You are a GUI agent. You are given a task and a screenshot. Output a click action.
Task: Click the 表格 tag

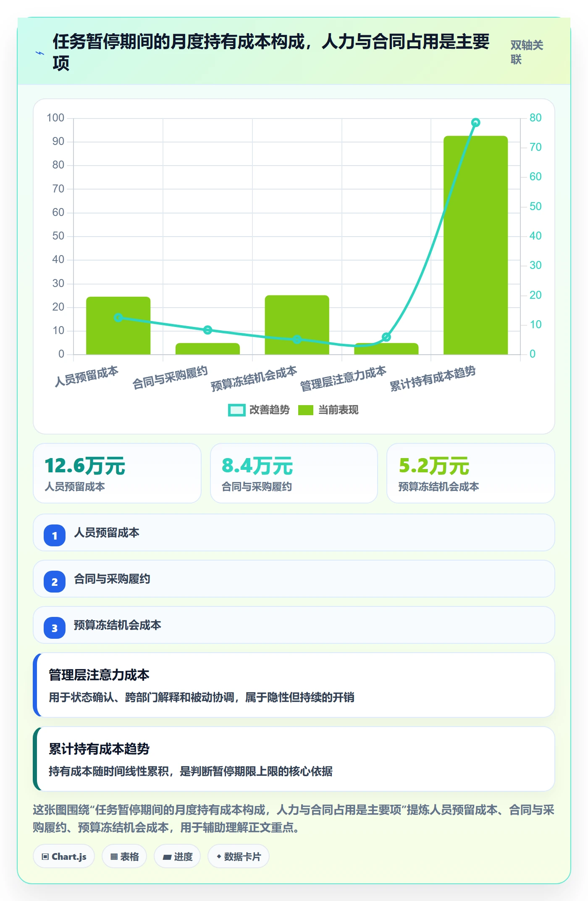124,856
